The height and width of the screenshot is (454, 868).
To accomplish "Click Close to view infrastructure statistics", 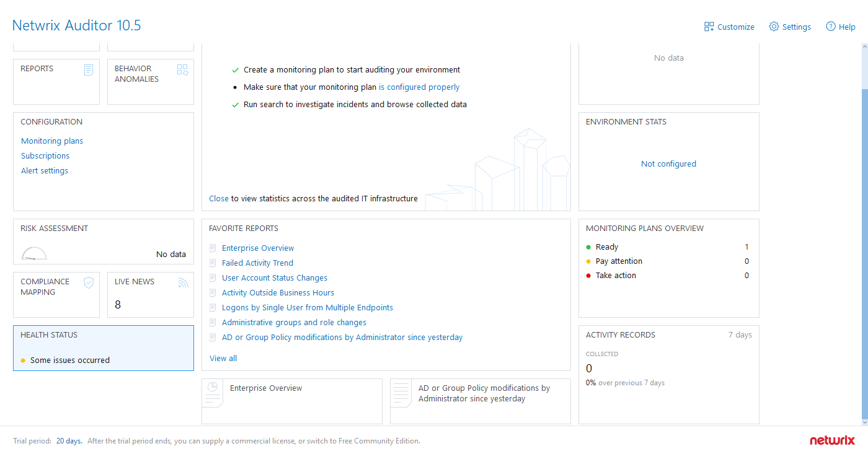I will (218, 198).
